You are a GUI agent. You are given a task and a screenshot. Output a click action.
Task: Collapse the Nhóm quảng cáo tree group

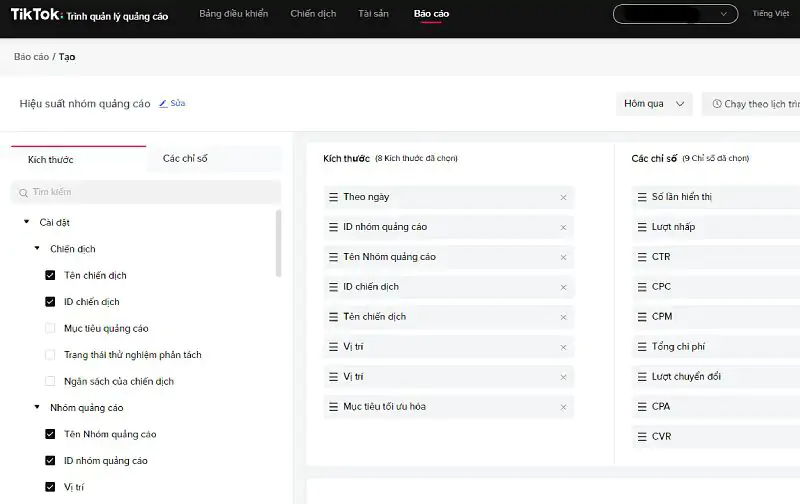click(x=37, y=407)
